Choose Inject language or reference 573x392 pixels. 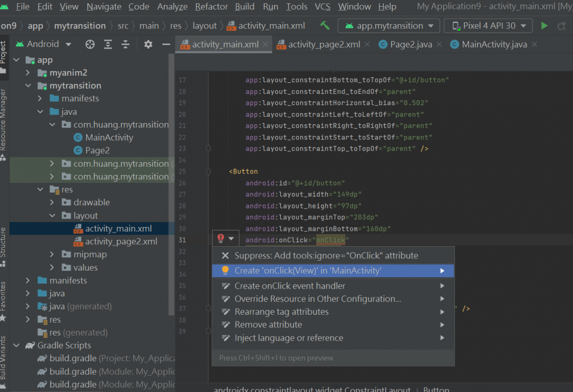pyautogui.click(x=334, y=338)
